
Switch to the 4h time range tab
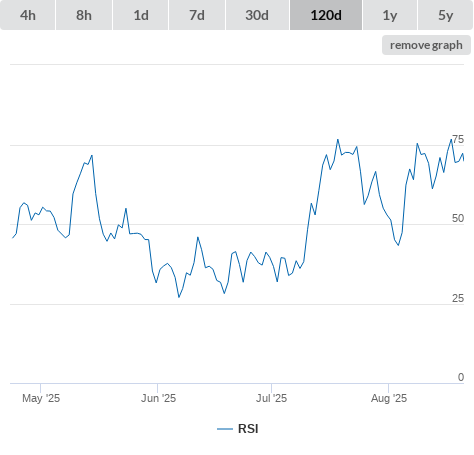point(28,15)
